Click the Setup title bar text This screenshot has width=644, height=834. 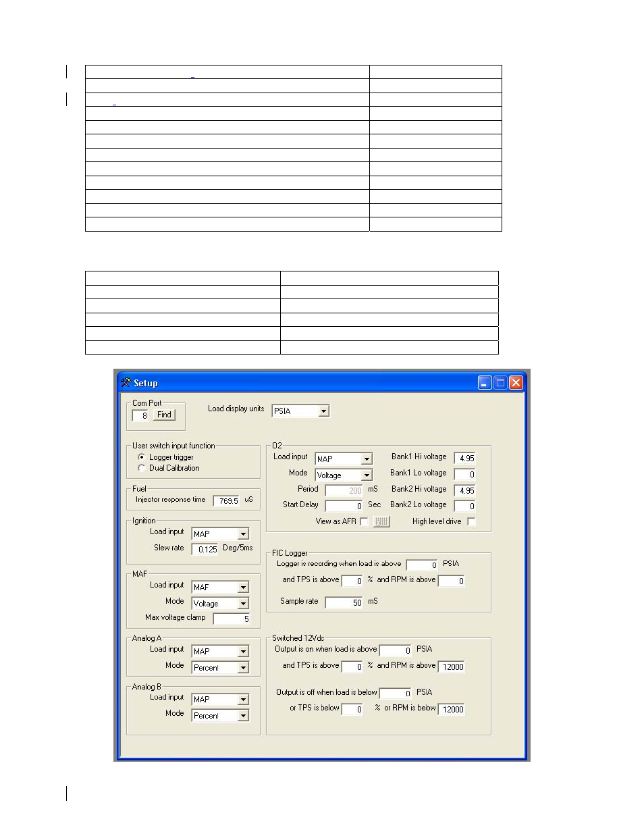point(146,383)
